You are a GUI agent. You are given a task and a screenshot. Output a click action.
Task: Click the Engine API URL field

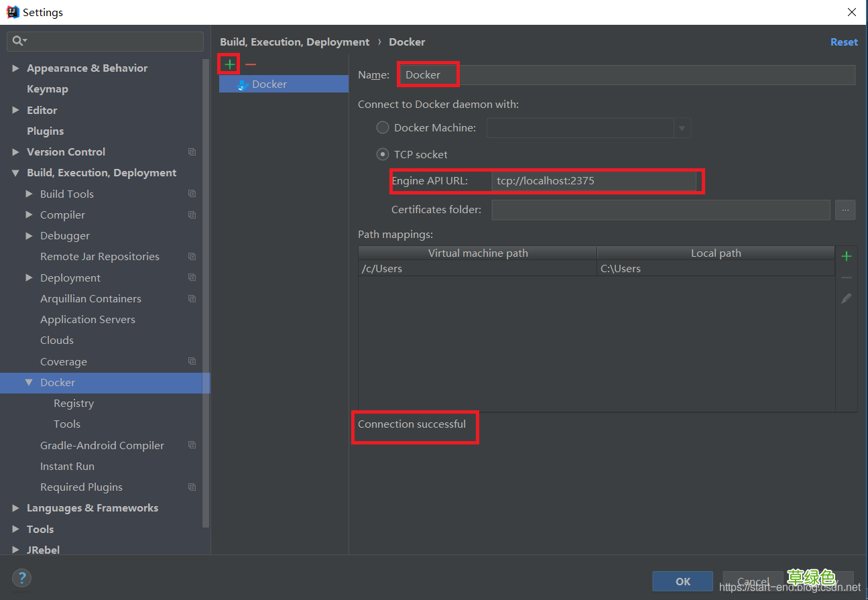pyautogui.click(x=594, y=181)
